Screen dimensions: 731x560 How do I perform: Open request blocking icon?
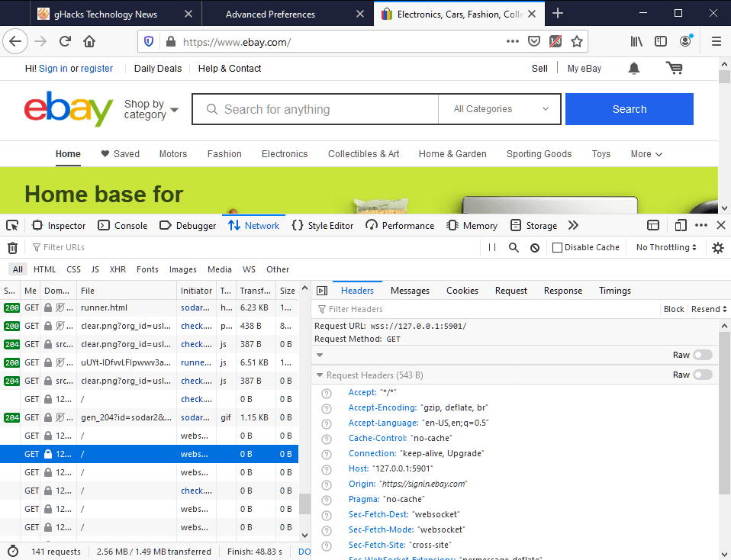(535, 248)
